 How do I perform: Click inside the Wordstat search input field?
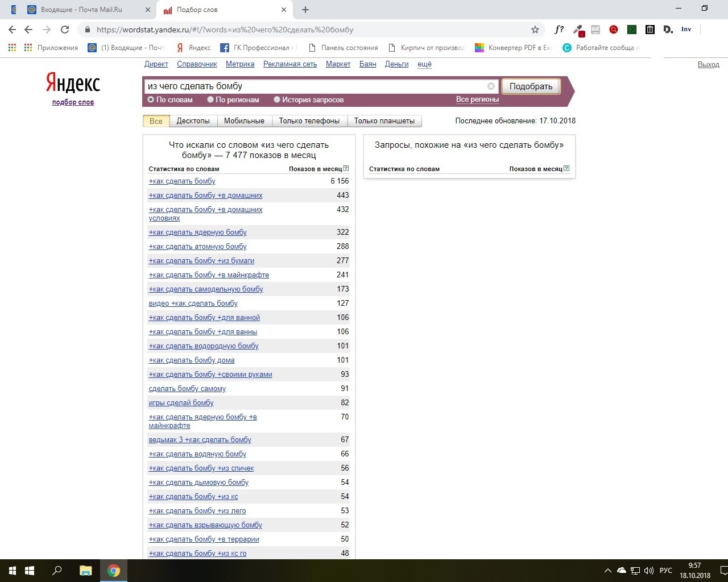click(x=313, y=86)
